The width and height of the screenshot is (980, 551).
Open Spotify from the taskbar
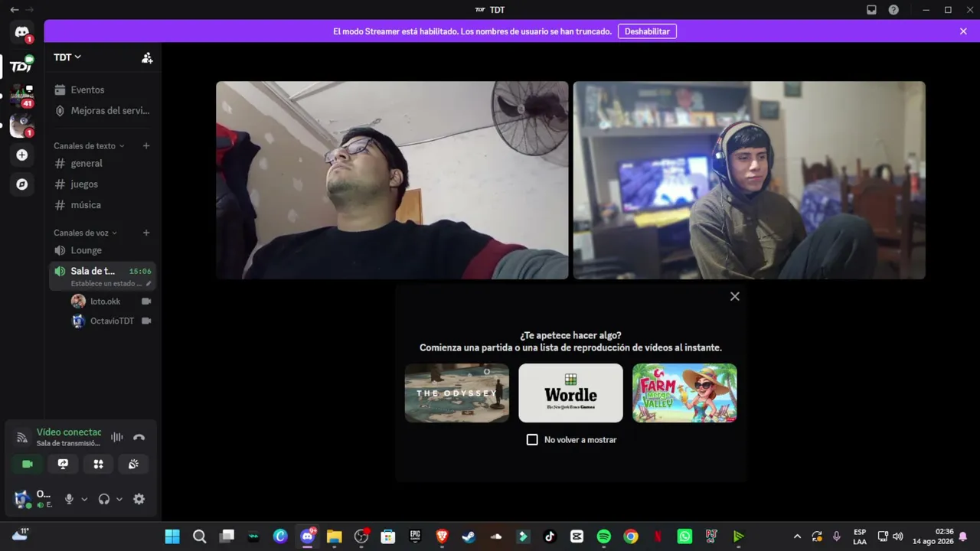[603, 536]
